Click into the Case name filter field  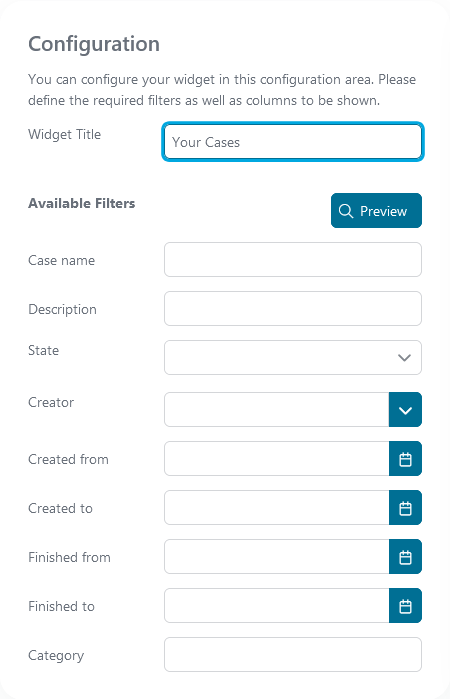(293, 259)
